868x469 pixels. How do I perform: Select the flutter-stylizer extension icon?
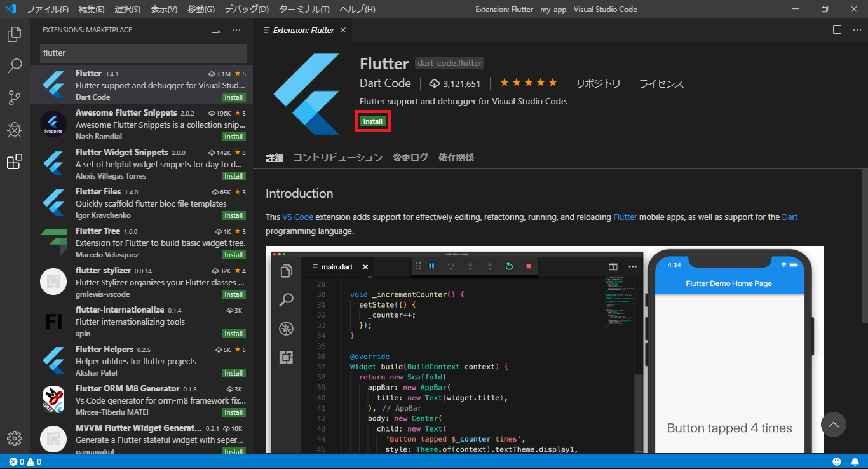point(53,282)
